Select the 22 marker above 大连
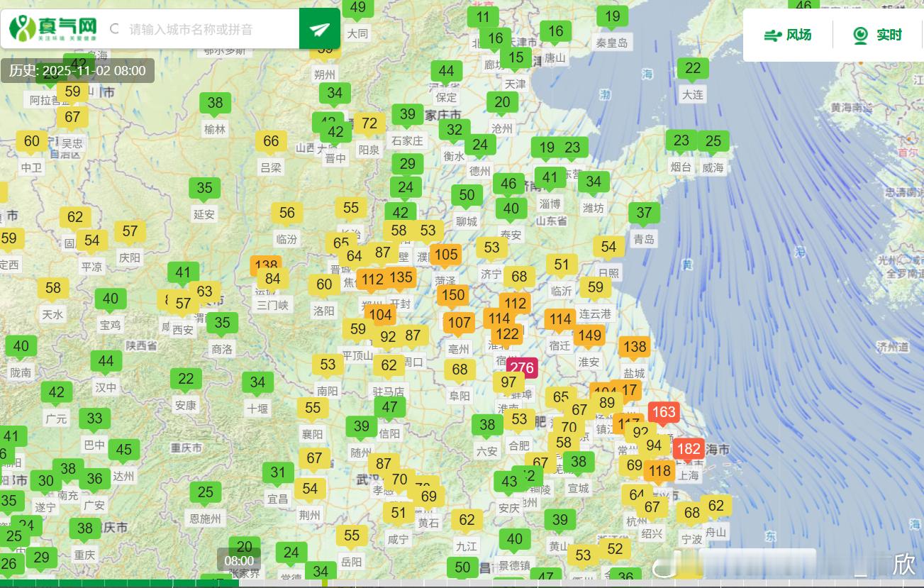 point(693,69)
